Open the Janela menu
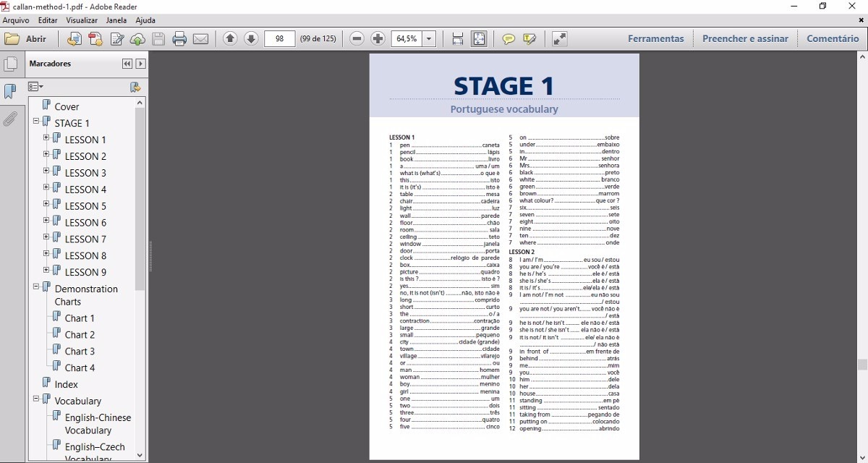 [x=116, y=20]
